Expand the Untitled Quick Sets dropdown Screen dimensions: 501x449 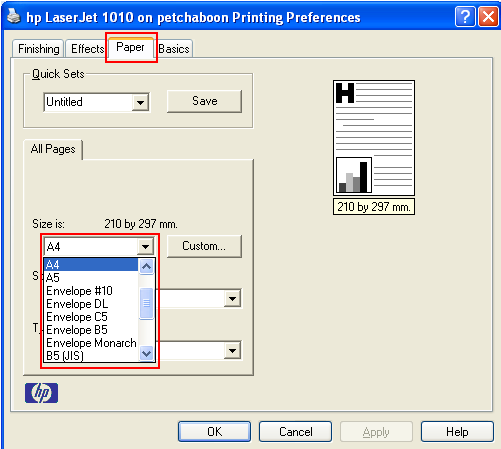click(140, 102)
